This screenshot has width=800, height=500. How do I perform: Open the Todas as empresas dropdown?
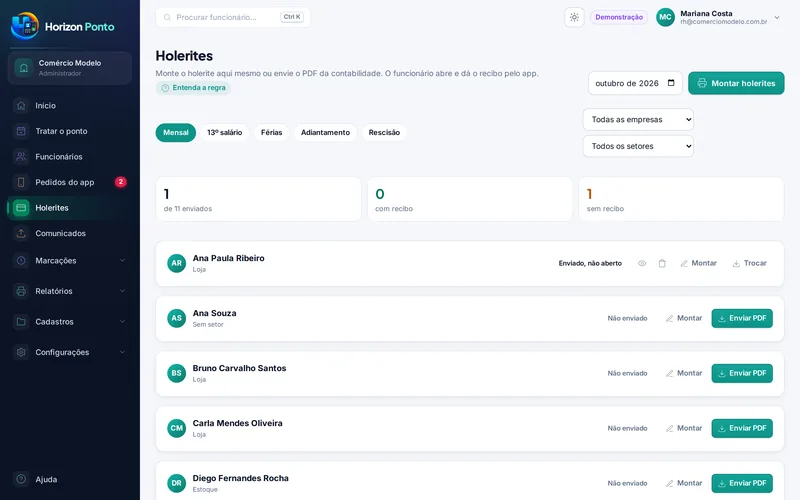pos(638,119)
